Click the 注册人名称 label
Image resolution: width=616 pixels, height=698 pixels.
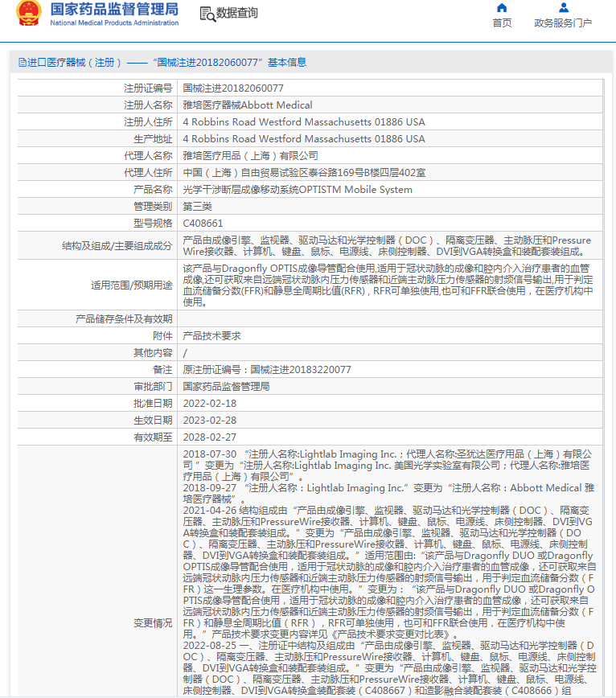148,105
